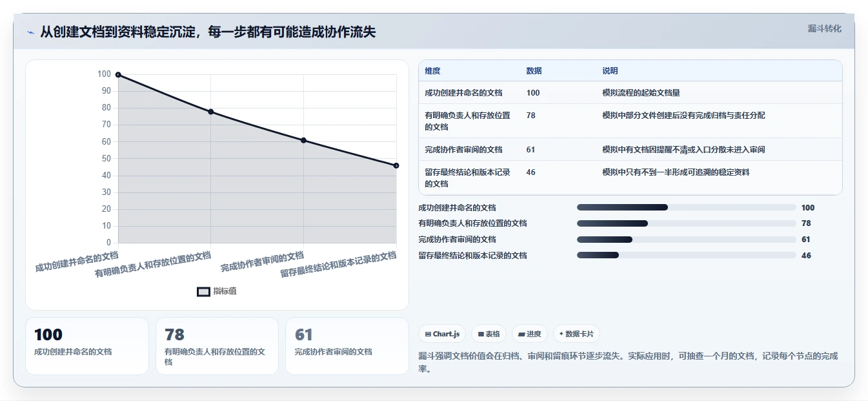Click the 数据卡片 chip

[576, 334]
